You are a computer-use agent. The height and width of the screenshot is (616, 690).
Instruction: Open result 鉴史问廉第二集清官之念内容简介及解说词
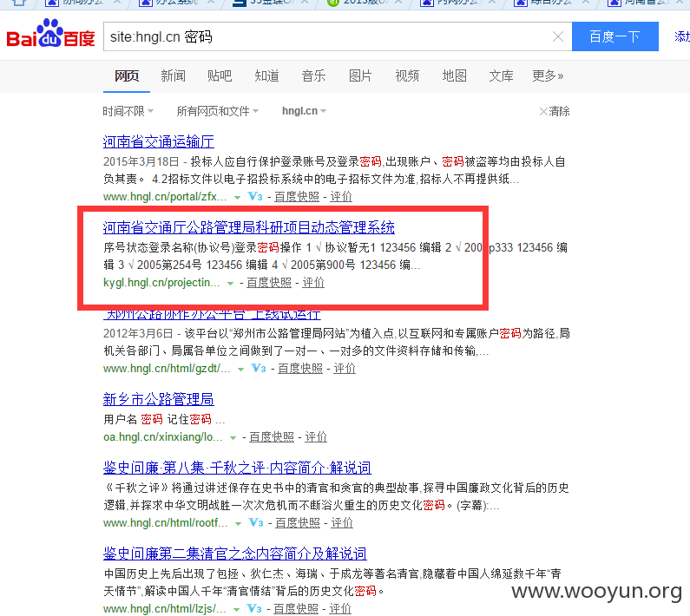coord(235,554)
